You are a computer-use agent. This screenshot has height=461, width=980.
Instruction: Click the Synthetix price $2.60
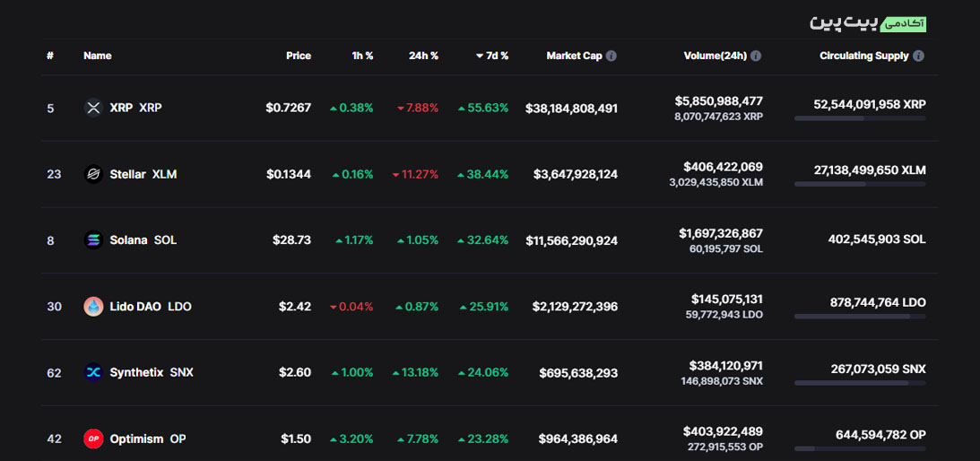[295, 373]
